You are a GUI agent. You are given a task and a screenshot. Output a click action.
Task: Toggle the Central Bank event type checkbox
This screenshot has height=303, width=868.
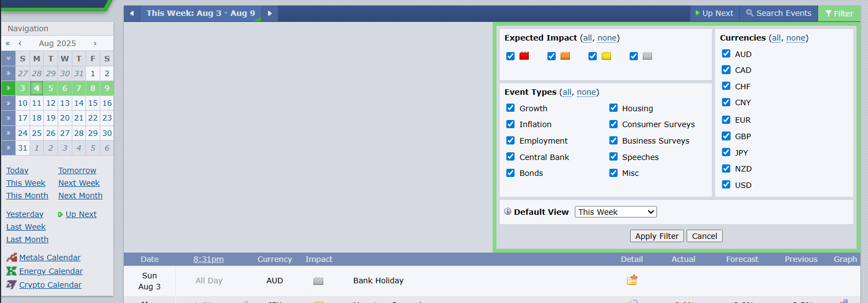pyautogui.click(x=511, y=157)
